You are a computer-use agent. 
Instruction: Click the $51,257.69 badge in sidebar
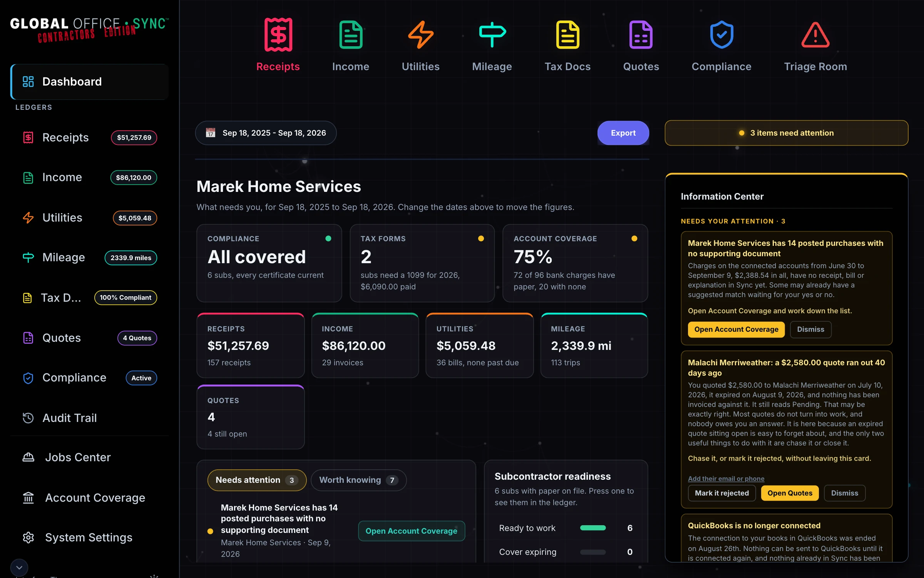[134, 138]
